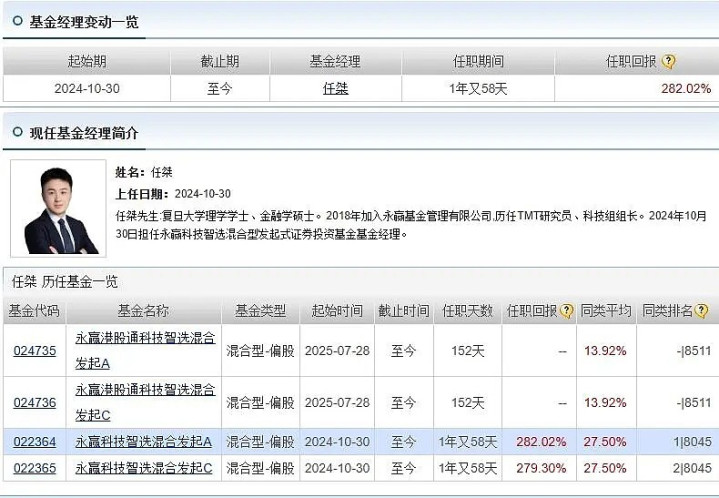This screenshot has height=498, width=719.
Task: Click help icon next to 任职回报 in top table
Action: (668, 61)
